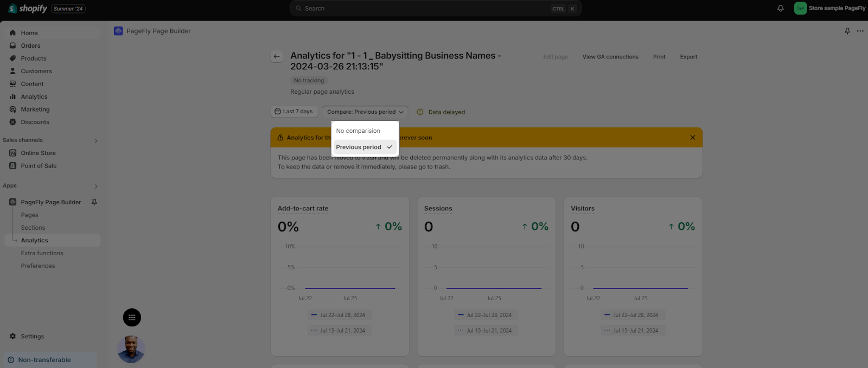Viewport: 868px width, 368px height.
Task: Select the "No comparision" option
Action: 358,131
